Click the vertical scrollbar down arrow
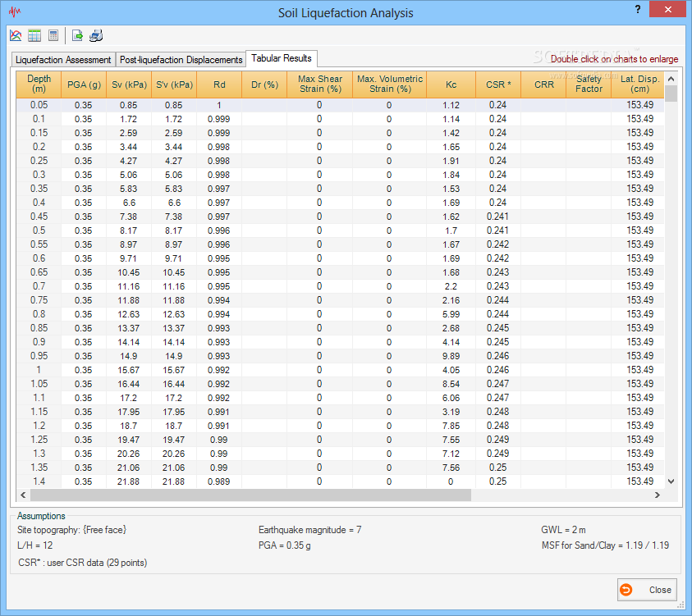 [x=671, y=481]
